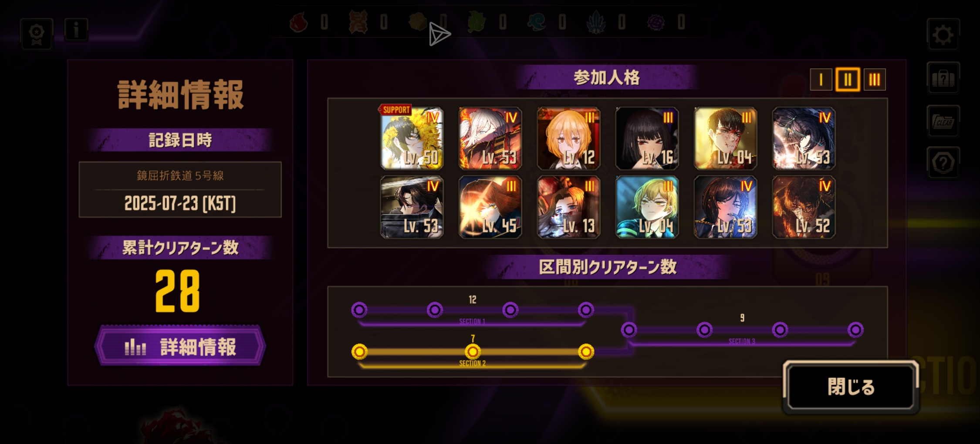This screenshot has height=444, width=980.
Task: Click the hexagon help icon
Action: click(x=943, y=163)
